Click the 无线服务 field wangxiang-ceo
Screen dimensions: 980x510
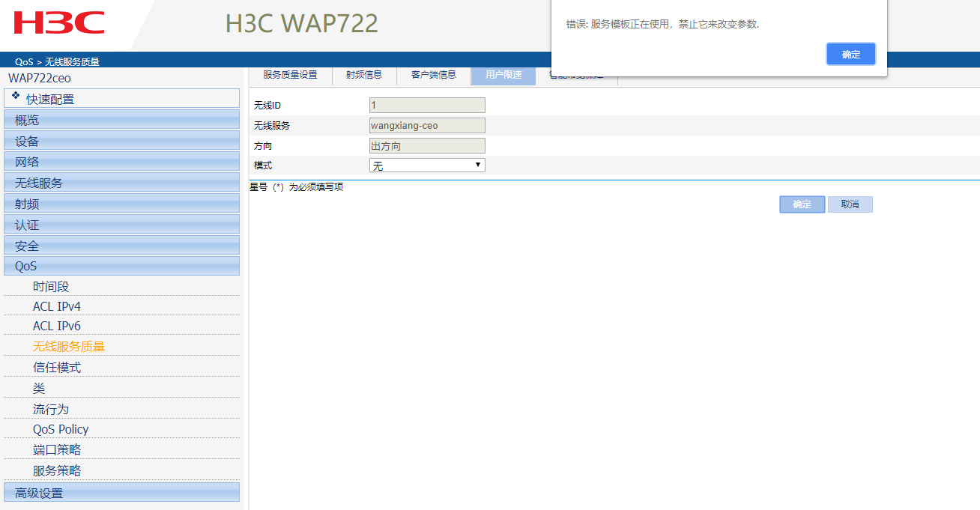[427, 126]
